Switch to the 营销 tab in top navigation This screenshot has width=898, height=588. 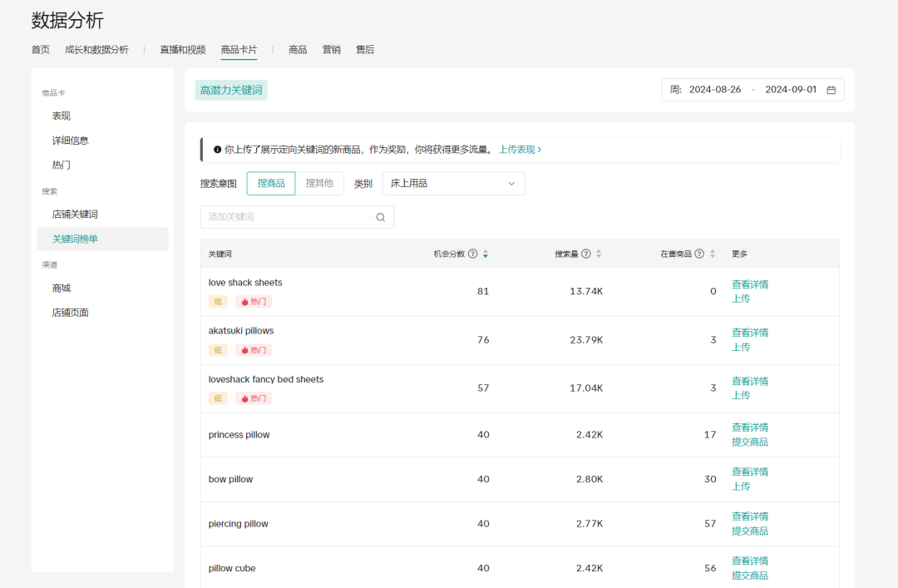click(332, 49)
